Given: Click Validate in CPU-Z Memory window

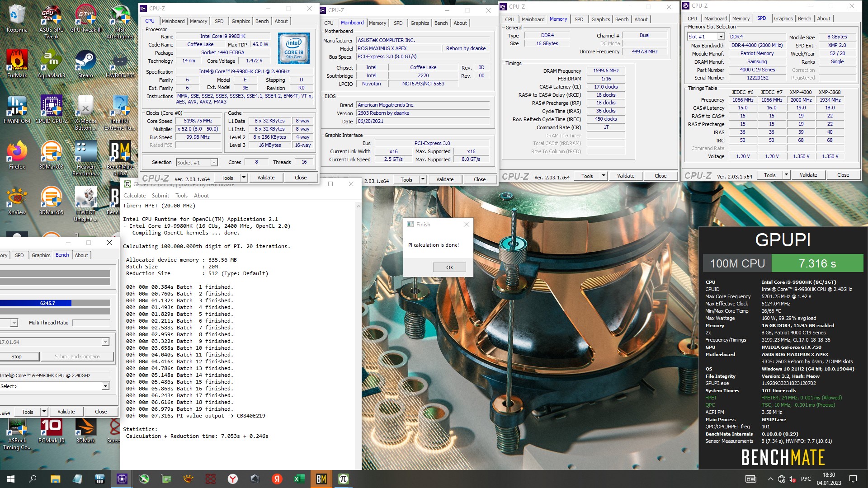Looking at the screenshot, I should (x=626, y=176).
